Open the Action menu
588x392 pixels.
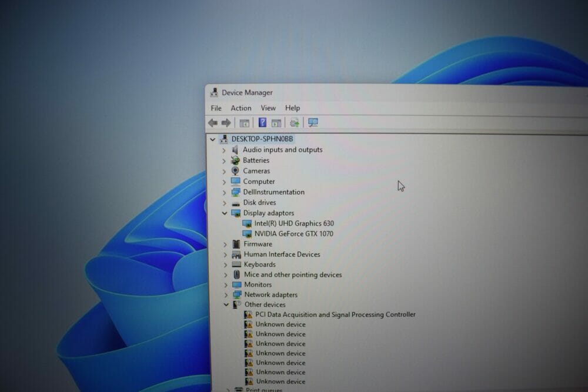click(x=240, y=108)
